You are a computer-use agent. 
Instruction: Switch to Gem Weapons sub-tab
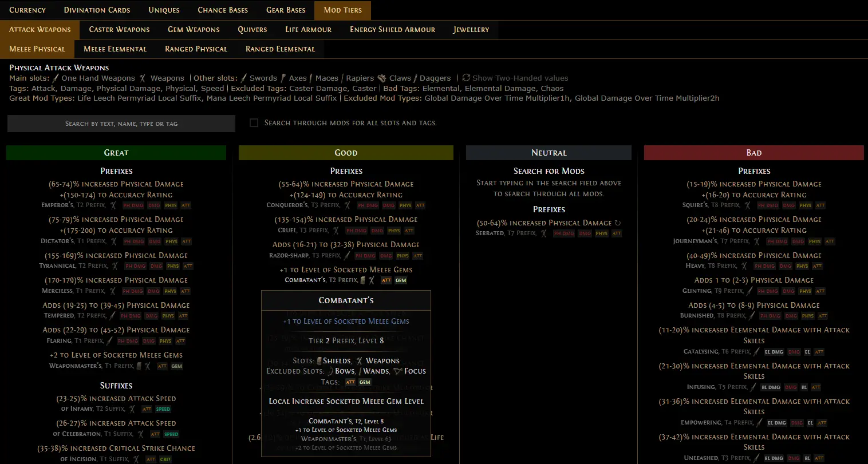point(194,30)
